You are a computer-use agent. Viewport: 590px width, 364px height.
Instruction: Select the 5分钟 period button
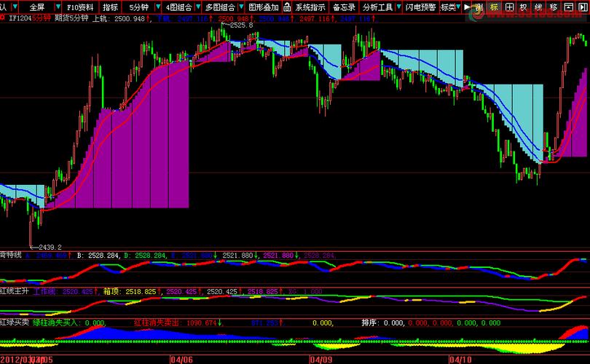coord(139,7)
